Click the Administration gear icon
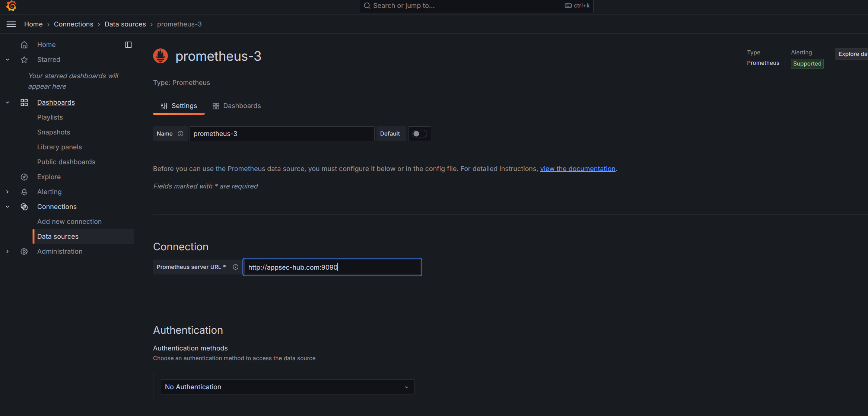The width and height of the screenshot is (868, 416). [24, 251]
